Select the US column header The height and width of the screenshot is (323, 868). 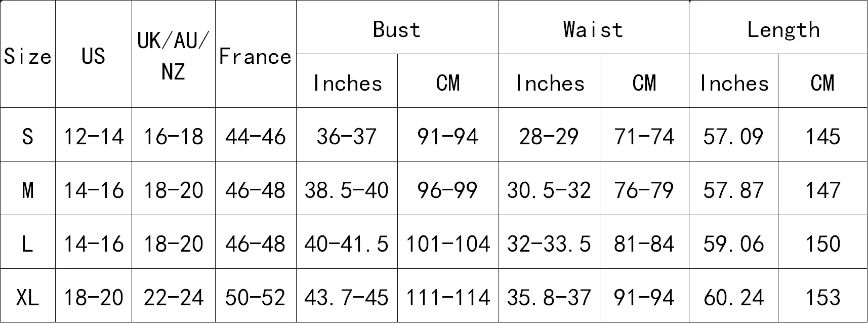click(93, 54)
